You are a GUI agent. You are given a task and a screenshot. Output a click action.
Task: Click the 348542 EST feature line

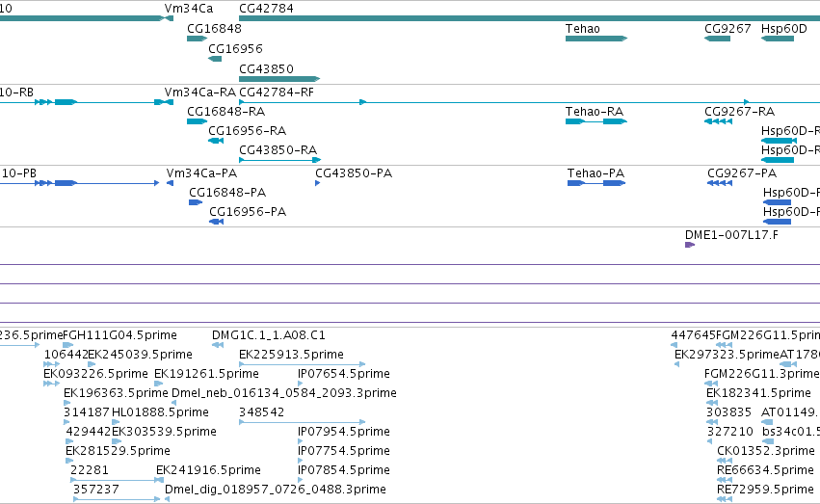[x=303, y=421]
